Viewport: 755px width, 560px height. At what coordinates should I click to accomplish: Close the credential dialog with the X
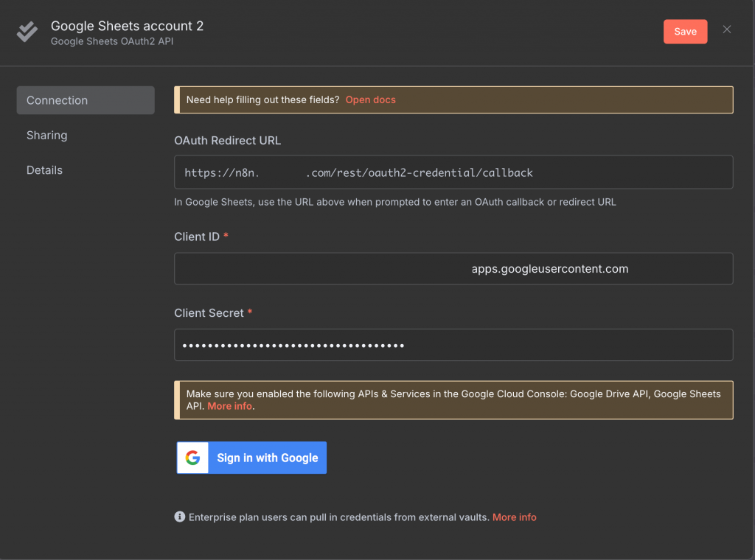(x=727, y=29)
